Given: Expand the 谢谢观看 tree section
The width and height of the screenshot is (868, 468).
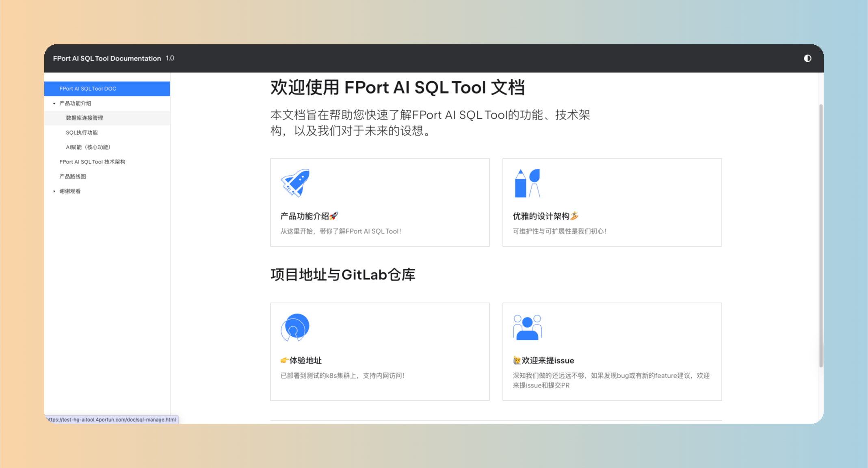Looking at the screenshot, I should tap(54, 191).
